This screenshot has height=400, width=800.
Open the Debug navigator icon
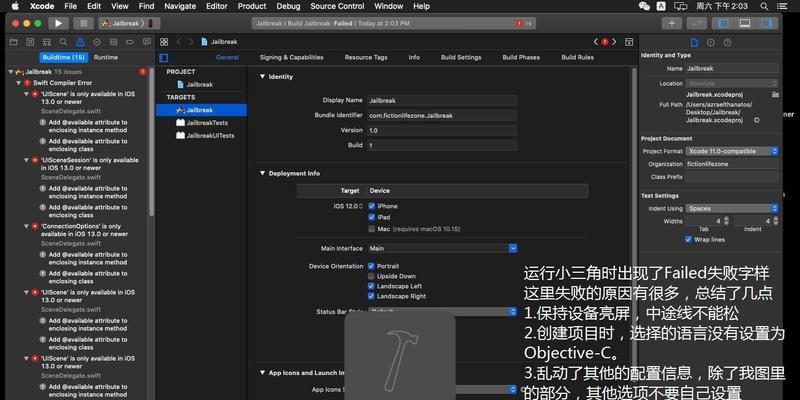[113, 42]
